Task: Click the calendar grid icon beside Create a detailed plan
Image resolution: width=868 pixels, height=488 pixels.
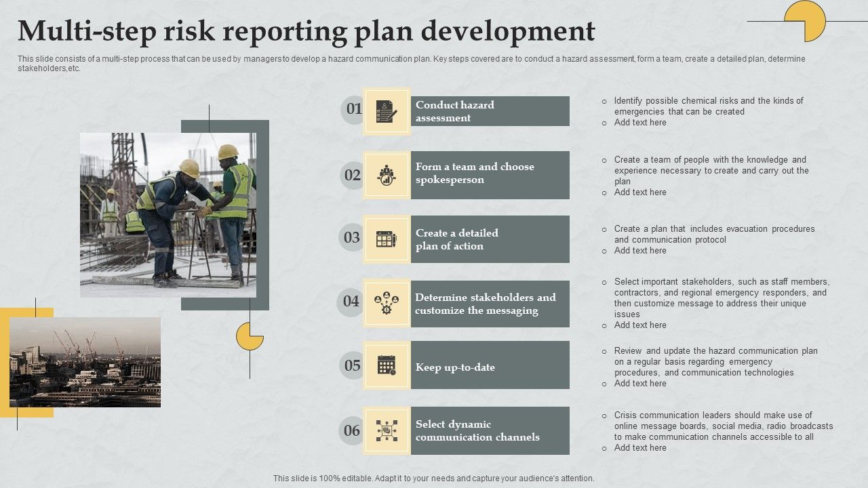Action: pyautogui.click(x=387, y=239)
